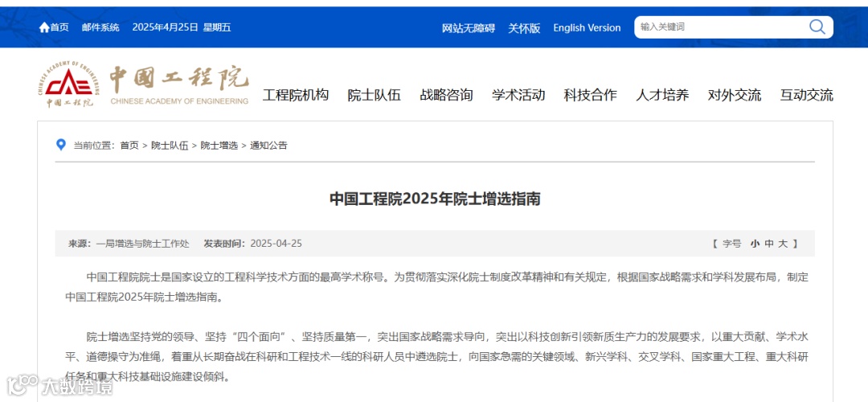Click the date text 2025年4月25日 星期五
Image resolution: width=868 pixels, height=402 pixels.
point(181,27)
